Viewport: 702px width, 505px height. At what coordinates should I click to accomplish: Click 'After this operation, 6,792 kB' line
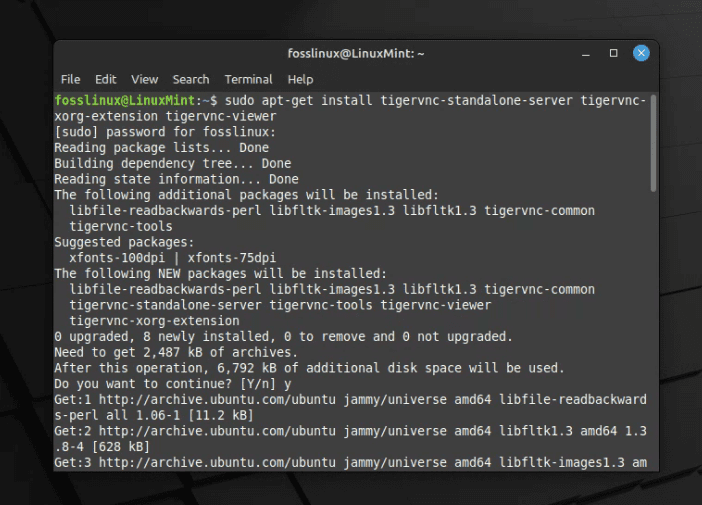coord(309,368)
